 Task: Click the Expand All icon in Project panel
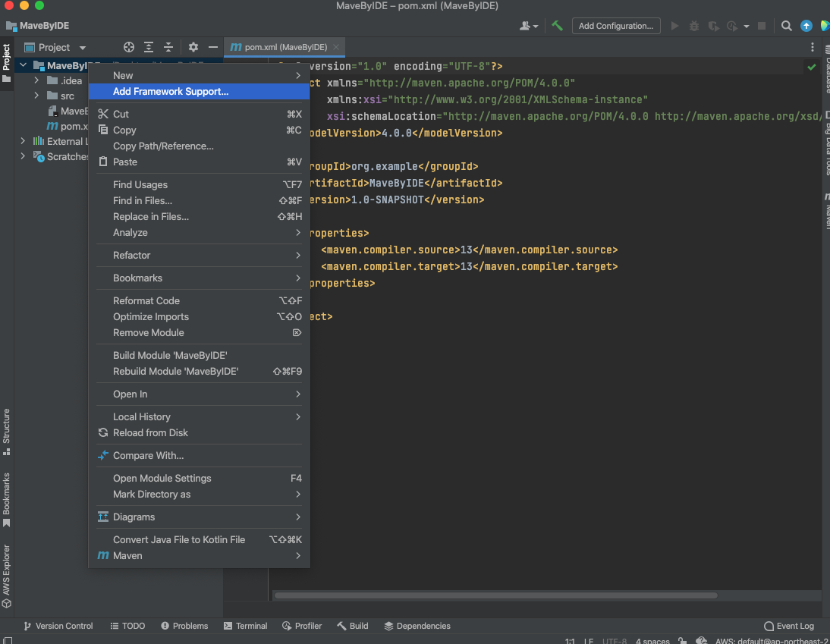click(x=149, y=47)
